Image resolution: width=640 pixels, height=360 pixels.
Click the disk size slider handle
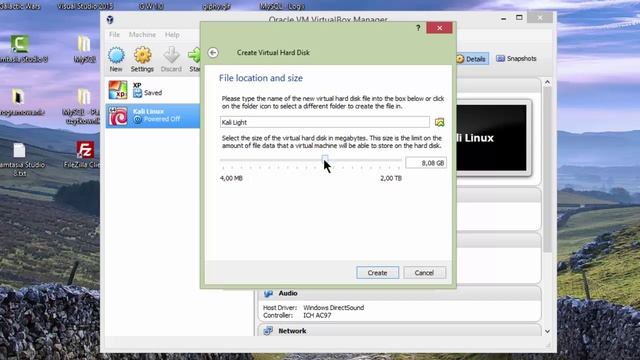(x=324, y=159)
